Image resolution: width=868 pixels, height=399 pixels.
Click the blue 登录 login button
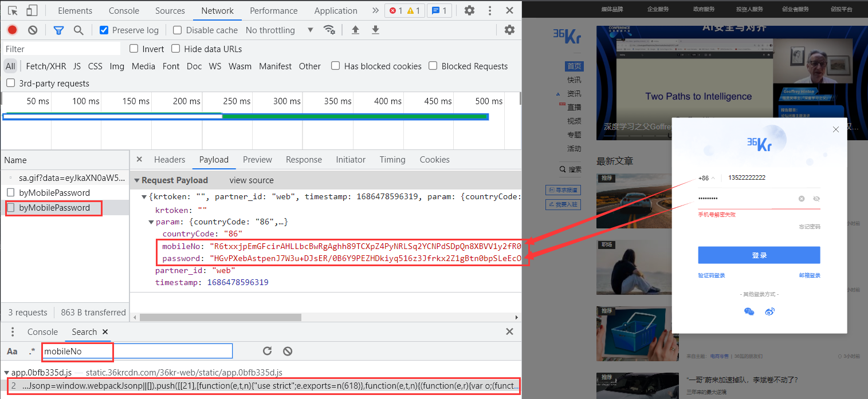(759, 255)
